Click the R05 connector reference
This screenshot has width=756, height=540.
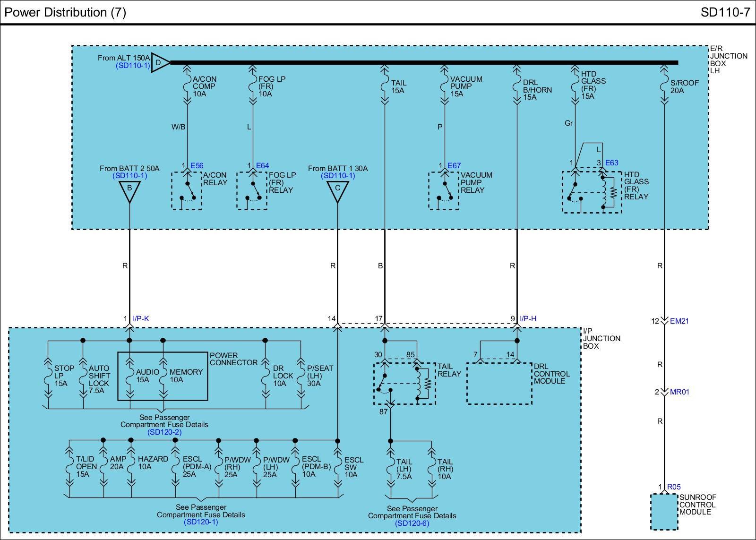[674, 487]
